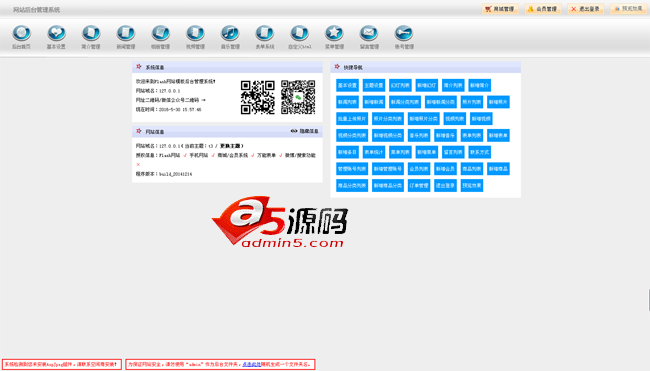Open 音乐管理 music note icon

click(x=230, y=33)
